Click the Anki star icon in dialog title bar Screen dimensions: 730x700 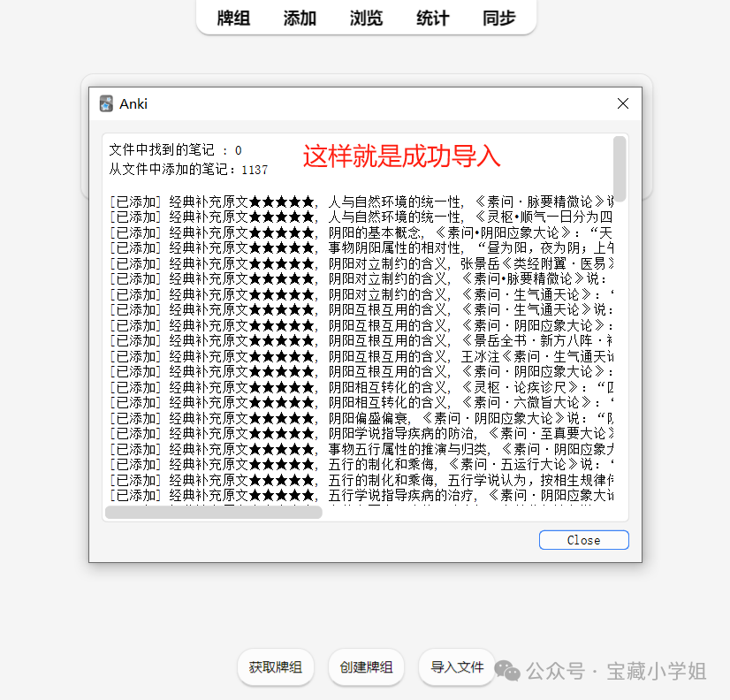106,103
